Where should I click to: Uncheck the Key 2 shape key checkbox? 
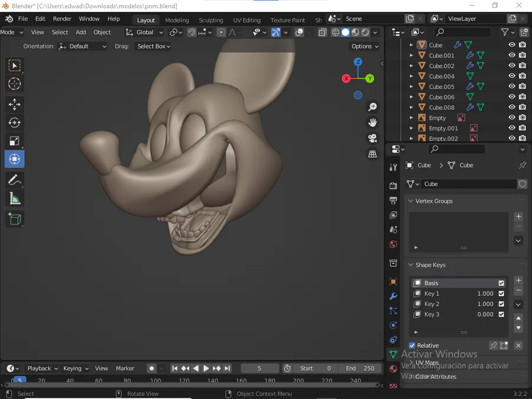click(x=501, y=304)
